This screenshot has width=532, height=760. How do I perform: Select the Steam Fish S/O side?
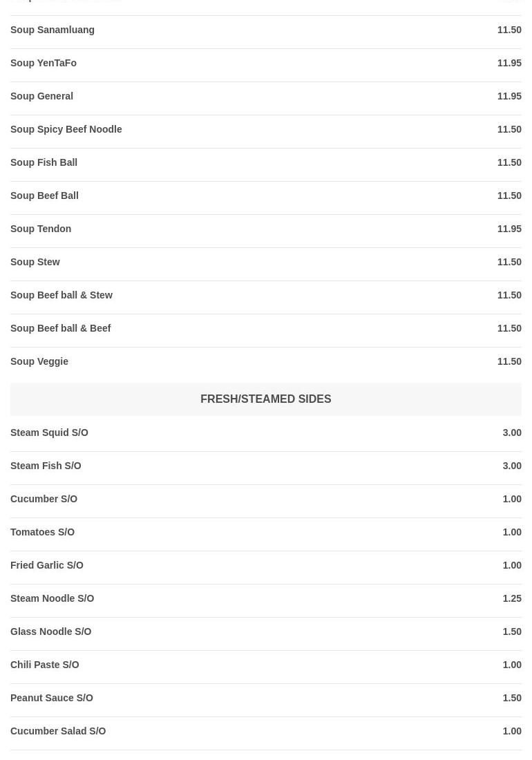point(46,466)
